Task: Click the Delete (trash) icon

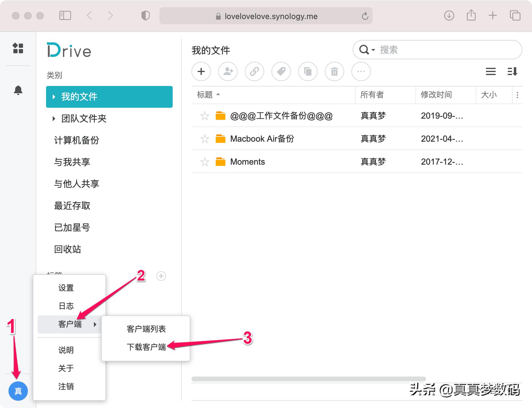Action: tap(334, 72)
